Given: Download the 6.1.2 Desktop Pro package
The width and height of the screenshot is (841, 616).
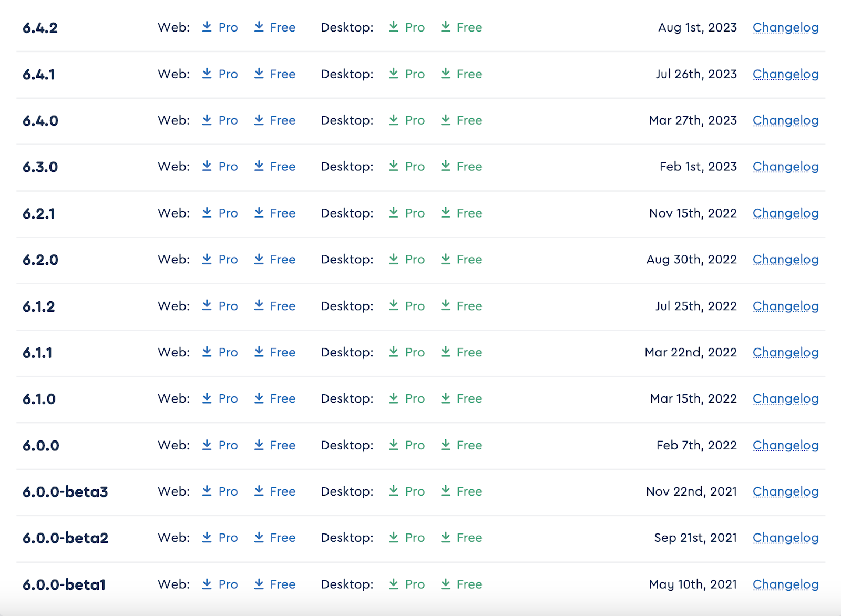Looking at the screenshot, I should pyautogui.click(x=406, y=306).
